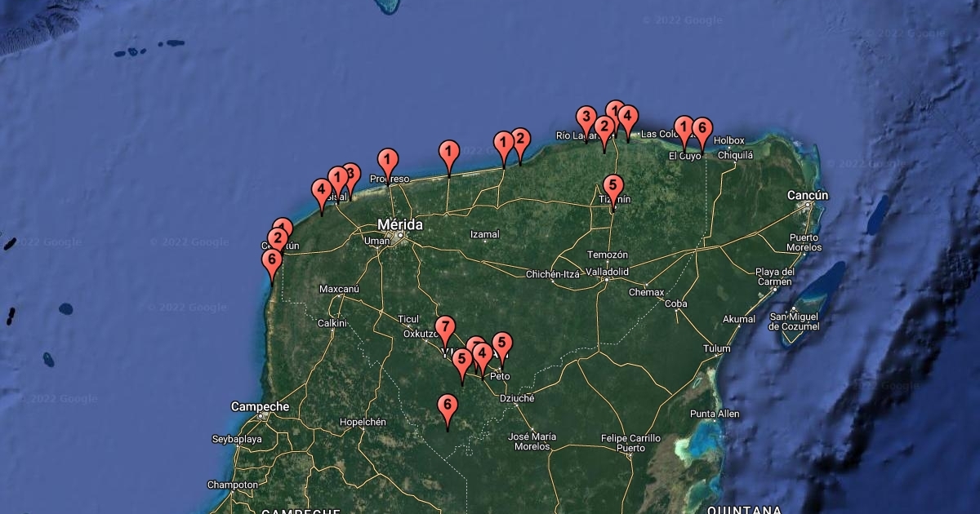Image resolution: width=980 pixels, height=514 pixels.
Task: Click San Miguel de Cozumel label
Action: coord(794,321)
